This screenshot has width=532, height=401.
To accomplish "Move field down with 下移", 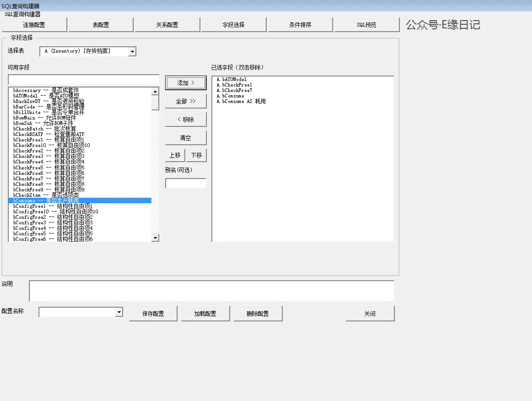I will (x=196, y=155).
